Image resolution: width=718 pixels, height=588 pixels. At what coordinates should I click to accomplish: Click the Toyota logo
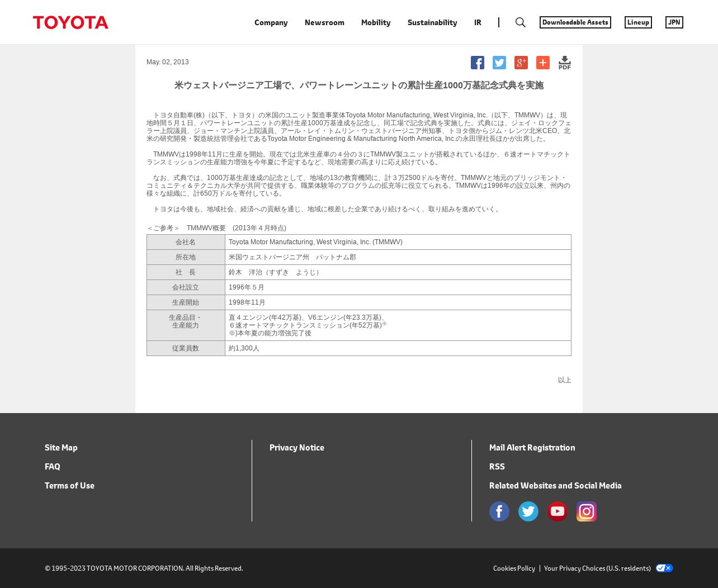click(70, 22)
